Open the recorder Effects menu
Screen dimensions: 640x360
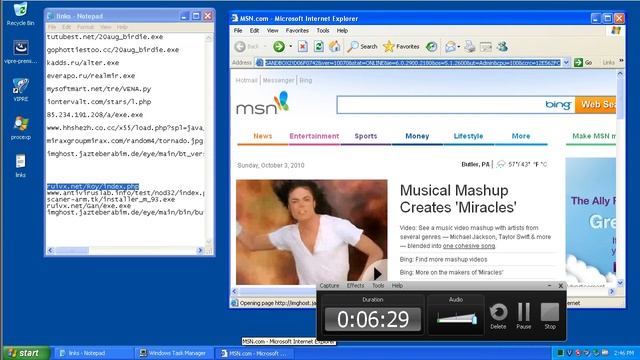pos(356,286)
